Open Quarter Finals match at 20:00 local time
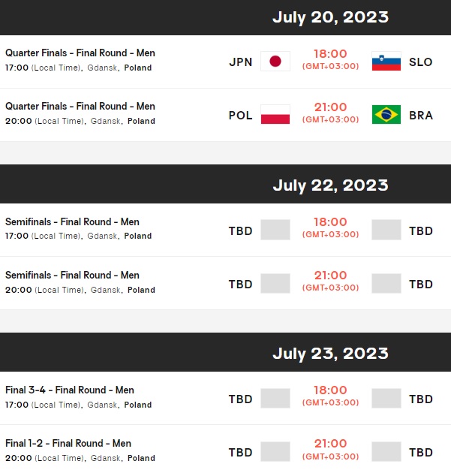Screen dimensions: 451x476 tap(80, 107)
